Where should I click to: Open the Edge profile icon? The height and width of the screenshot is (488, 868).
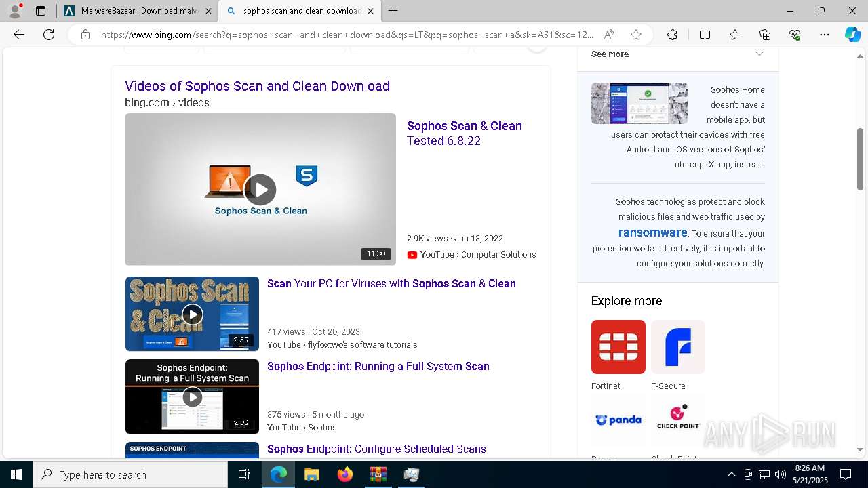(x=15, y=11)
